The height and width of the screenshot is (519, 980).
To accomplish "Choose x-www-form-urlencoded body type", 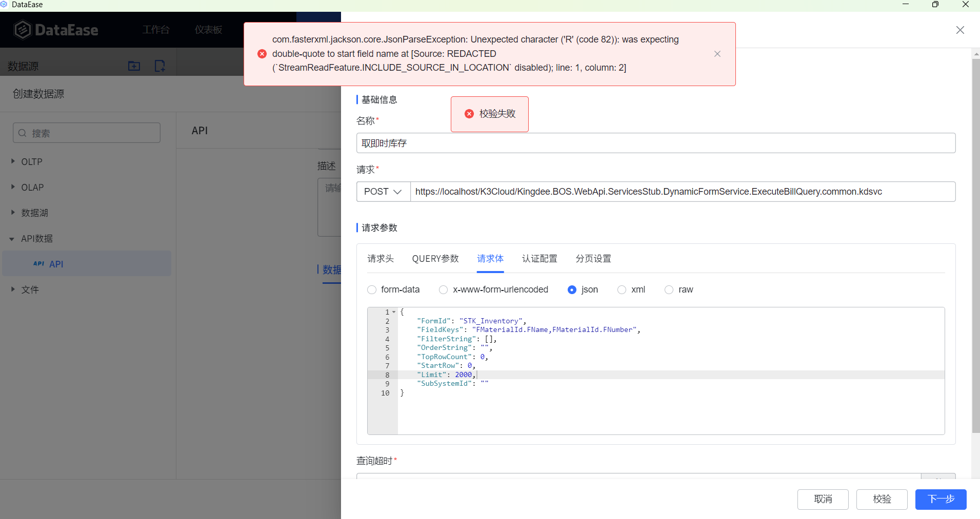I will 444,290.
